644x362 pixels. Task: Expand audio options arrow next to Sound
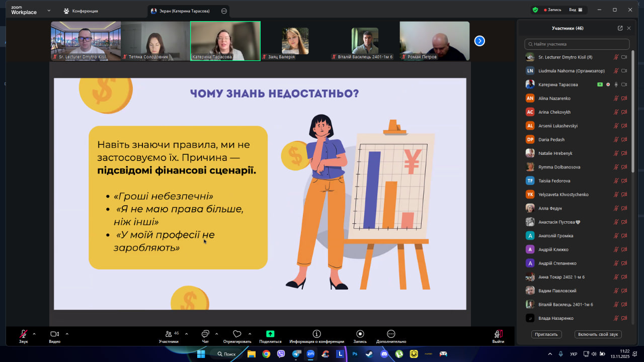tap(34, 334)
